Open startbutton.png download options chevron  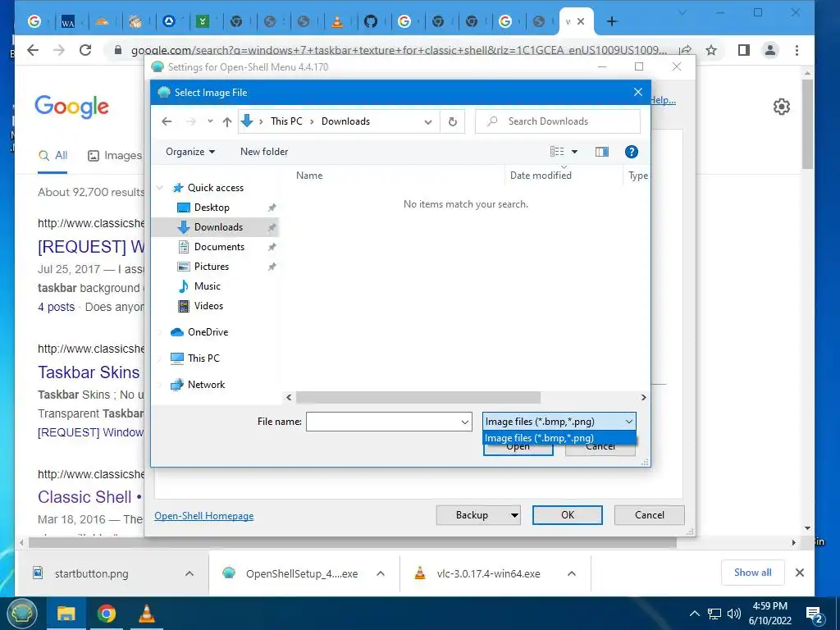[x=189, y=573]
